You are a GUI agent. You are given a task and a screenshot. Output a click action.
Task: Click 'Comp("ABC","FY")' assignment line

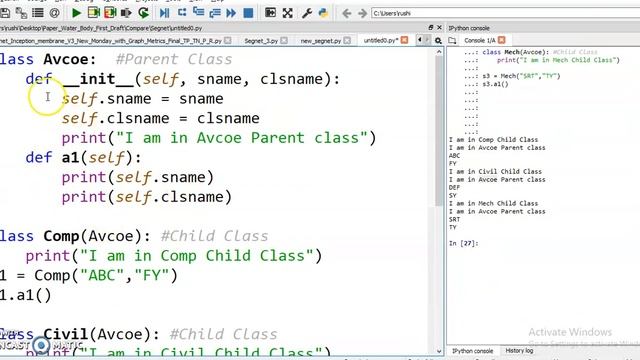[x=89, y=276]
